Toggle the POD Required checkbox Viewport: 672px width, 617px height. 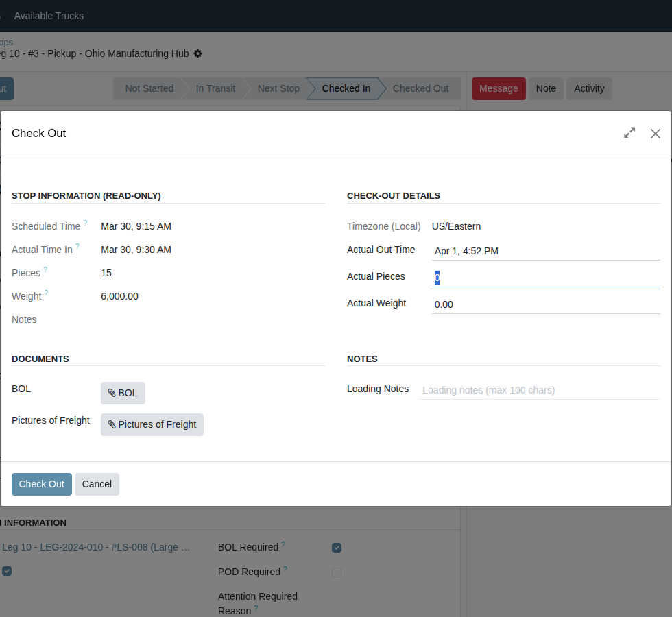pos(337,572)
